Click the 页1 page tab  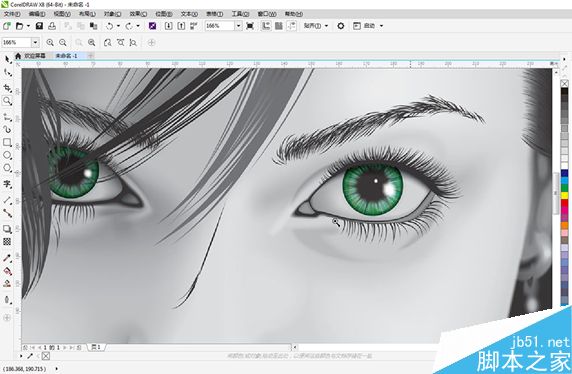click(96, 347)
